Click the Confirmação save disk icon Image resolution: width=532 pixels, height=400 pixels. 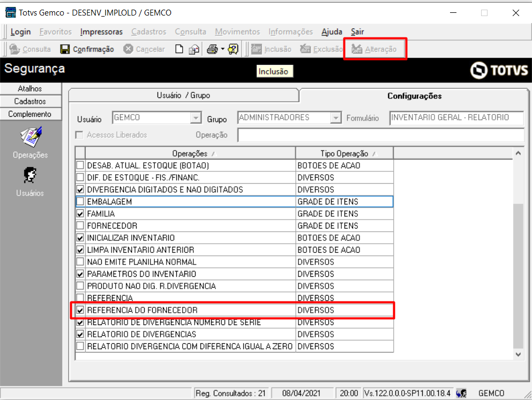pos(65,49)
